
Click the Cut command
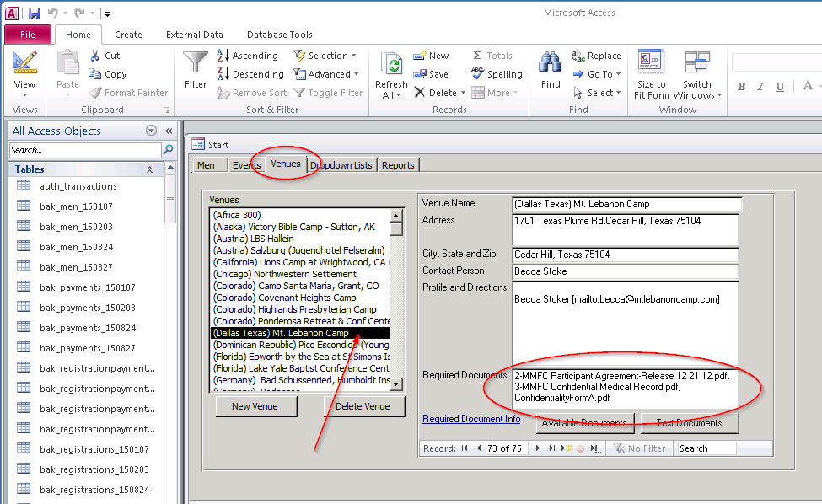coord(105,56)
